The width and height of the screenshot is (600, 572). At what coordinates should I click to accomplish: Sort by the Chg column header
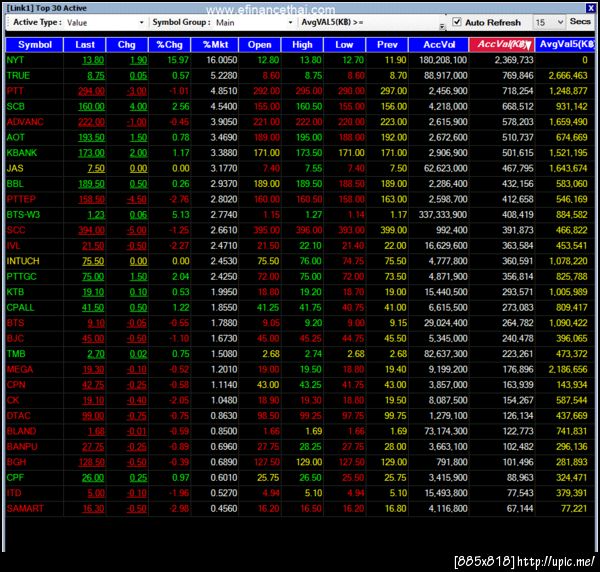(x=127, y=45)
